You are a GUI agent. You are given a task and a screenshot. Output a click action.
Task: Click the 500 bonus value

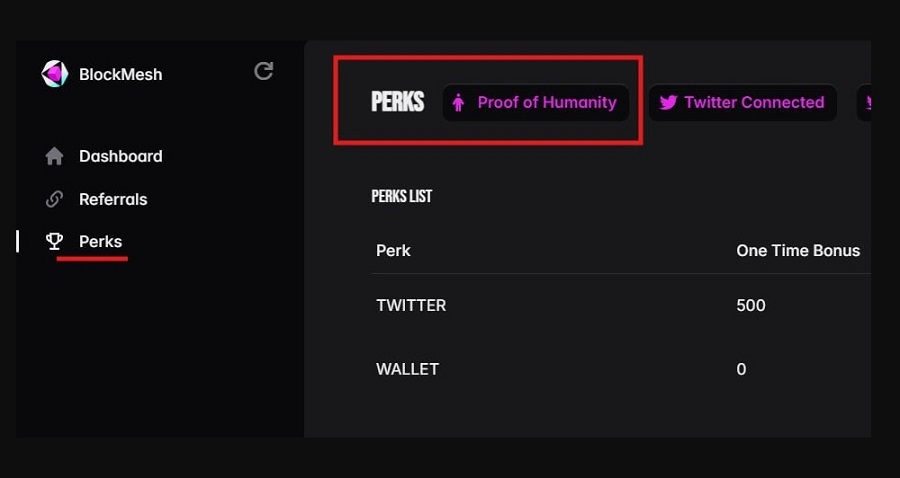point(751,305)
